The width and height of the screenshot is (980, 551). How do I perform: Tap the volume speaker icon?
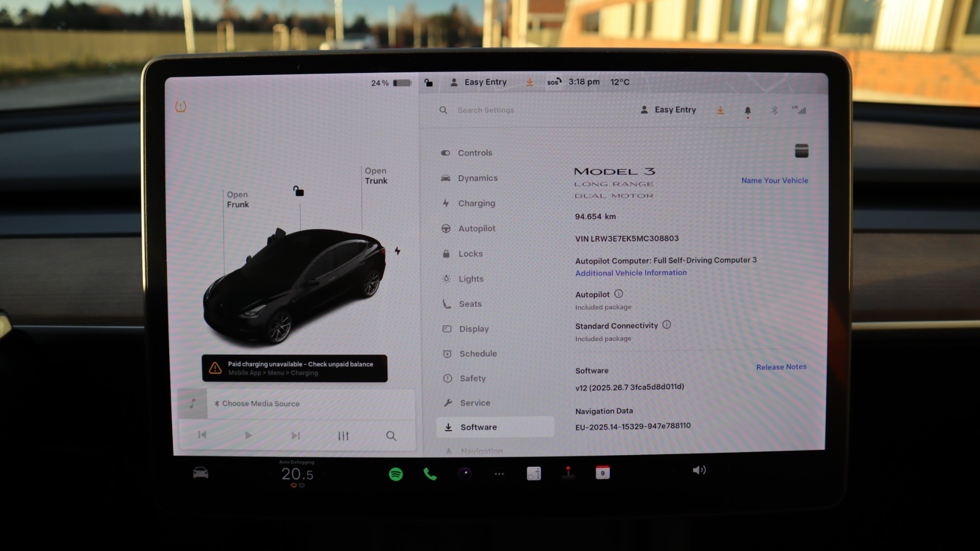[699, 470]
